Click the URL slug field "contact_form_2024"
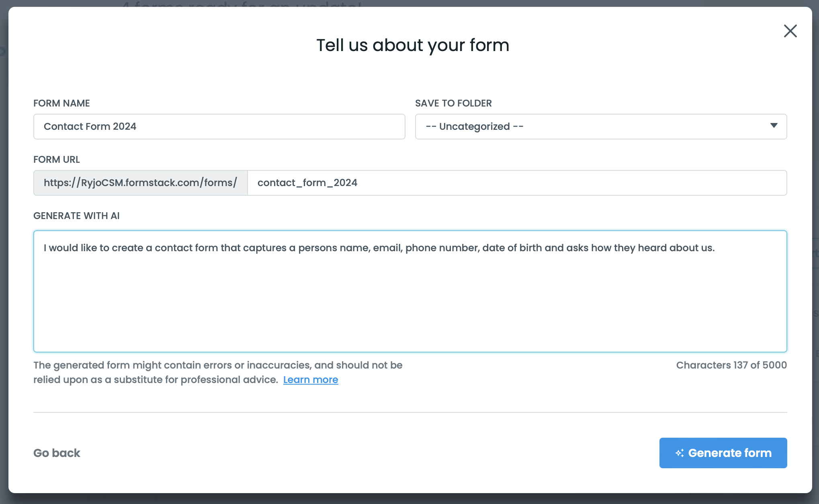Viewport: 819px width, 504px height. click(x=516, y=183)
